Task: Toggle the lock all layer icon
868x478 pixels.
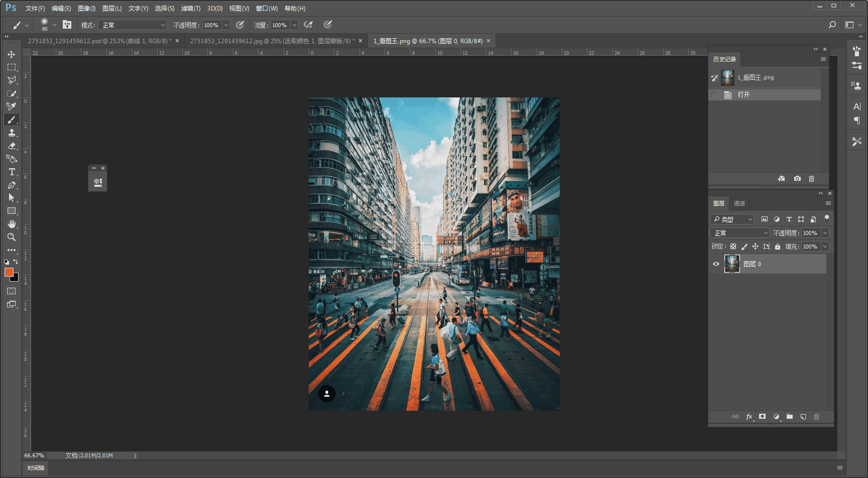Action: tap(777, 247)
